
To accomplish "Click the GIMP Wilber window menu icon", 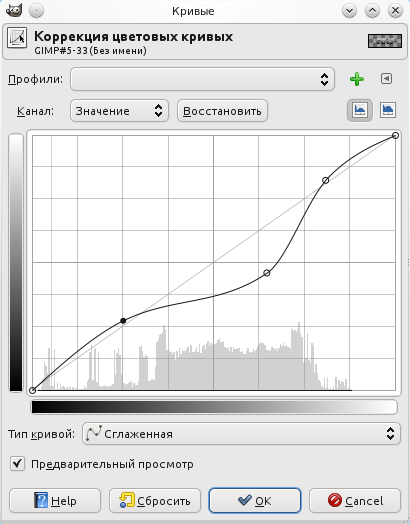I will pos(14,11).
